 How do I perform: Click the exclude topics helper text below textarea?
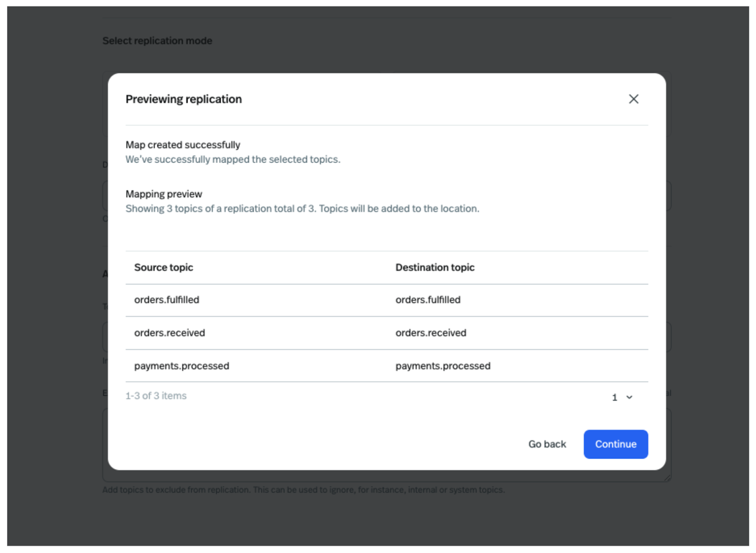click(x=303, y=490)
